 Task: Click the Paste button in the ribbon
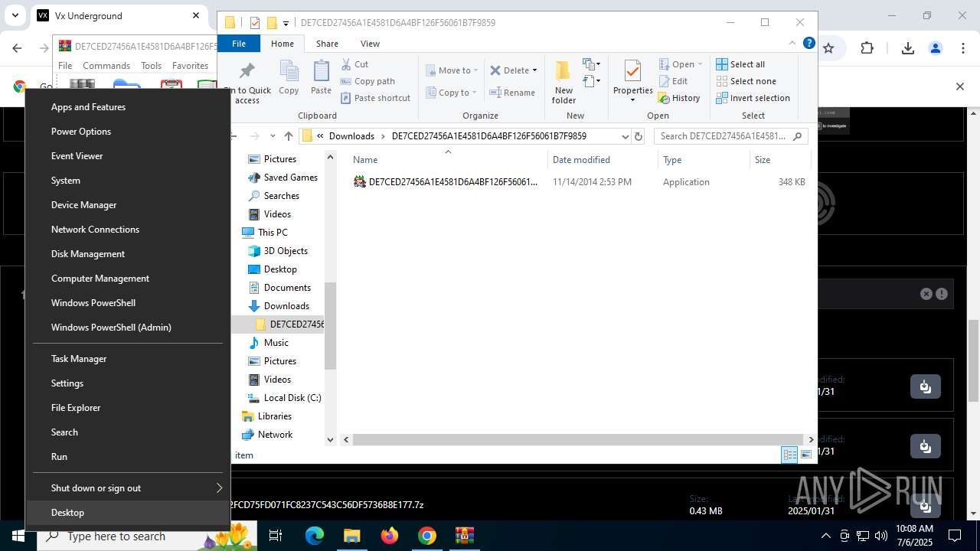tap(321, 77)
